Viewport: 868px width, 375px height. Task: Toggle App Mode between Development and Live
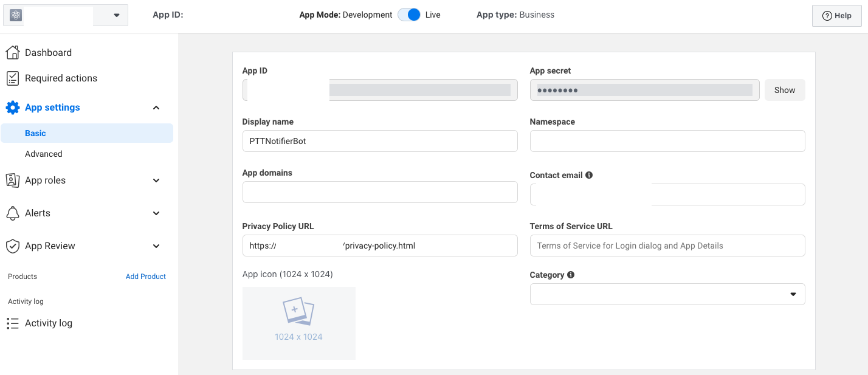409,15
